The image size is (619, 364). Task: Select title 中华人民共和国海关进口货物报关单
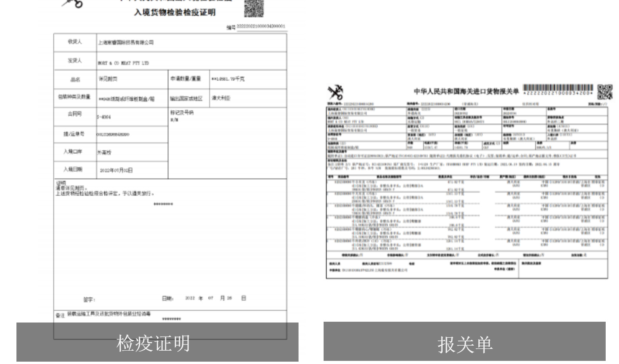[x=466, y=91]
